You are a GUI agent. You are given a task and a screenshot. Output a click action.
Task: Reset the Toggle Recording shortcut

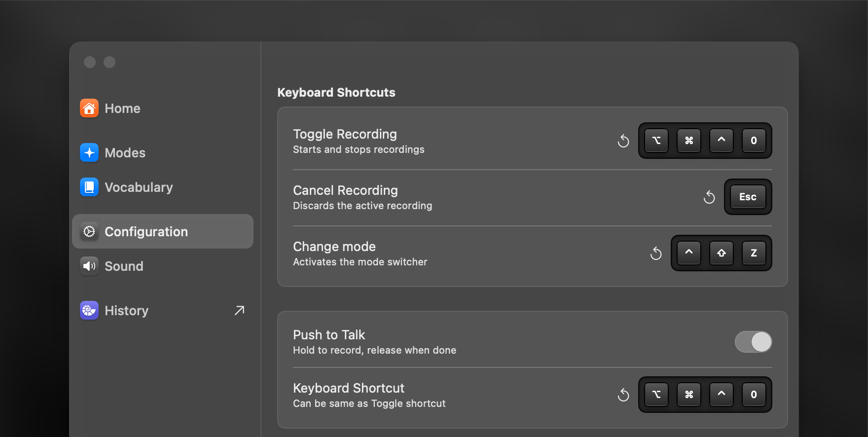[x=623, y=141]
